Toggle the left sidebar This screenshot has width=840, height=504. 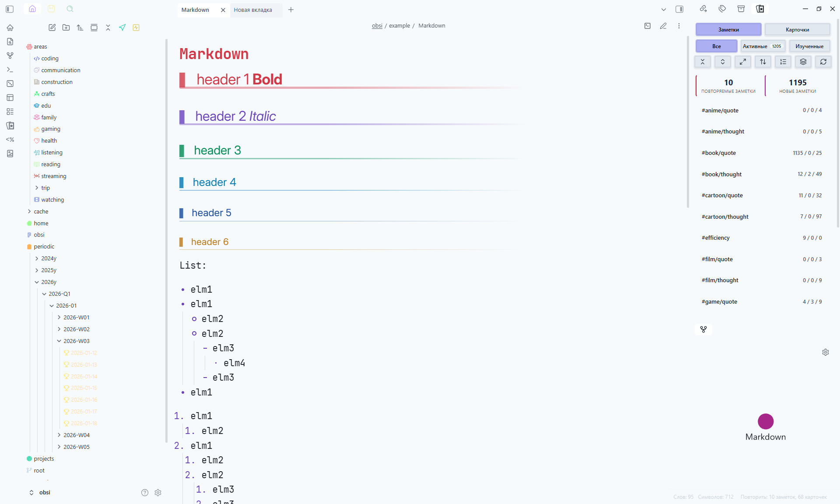(x=10, y=9)
